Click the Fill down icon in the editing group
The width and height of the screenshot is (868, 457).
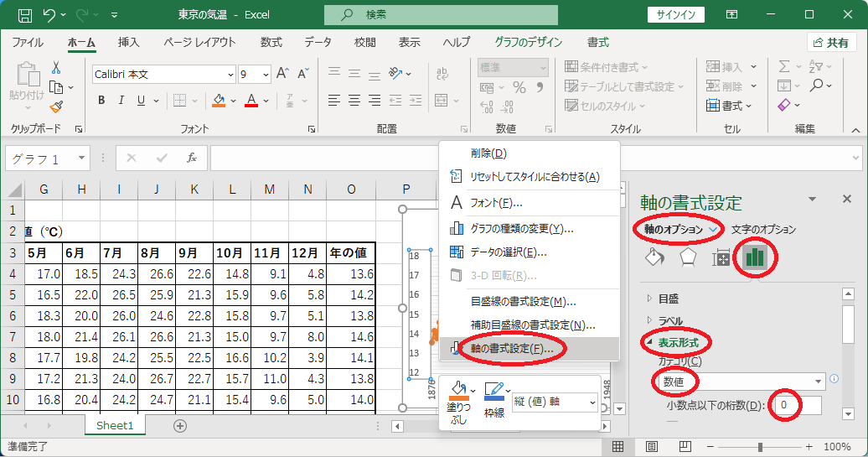[784, 86]
